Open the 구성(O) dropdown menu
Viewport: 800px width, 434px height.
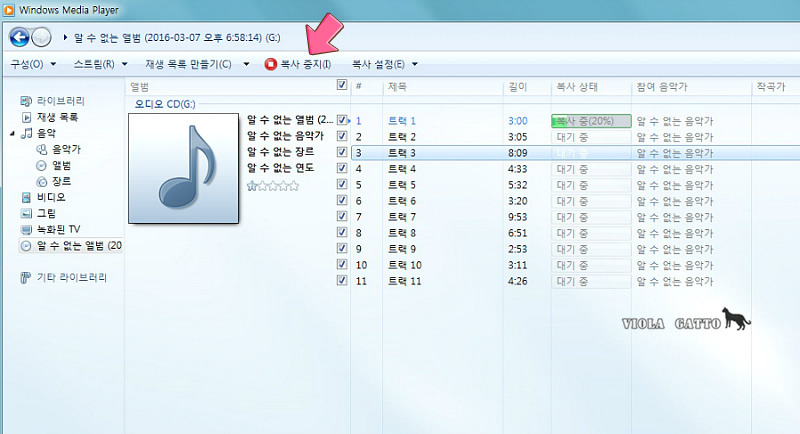[33, 64]
